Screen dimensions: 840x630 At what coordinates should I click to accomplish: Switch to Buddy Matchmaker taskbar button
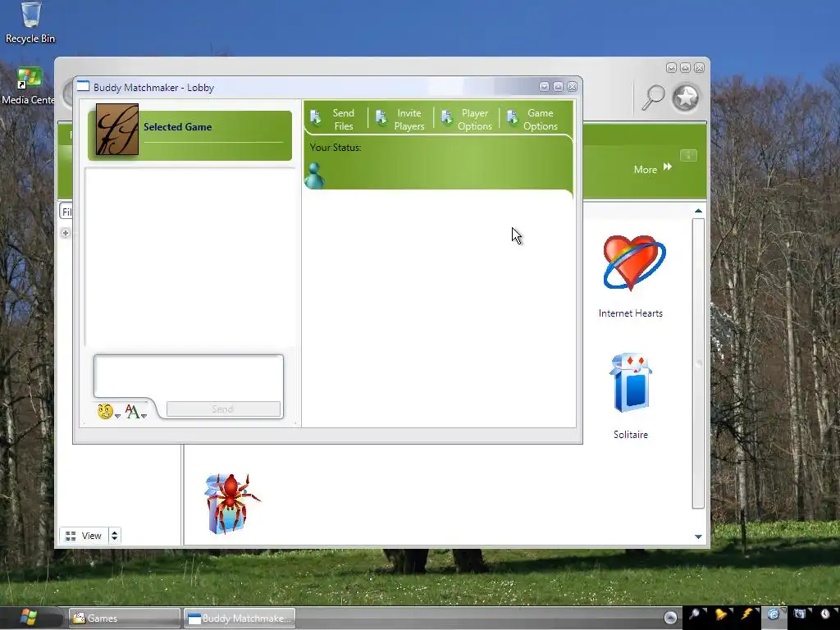point(239,619)
